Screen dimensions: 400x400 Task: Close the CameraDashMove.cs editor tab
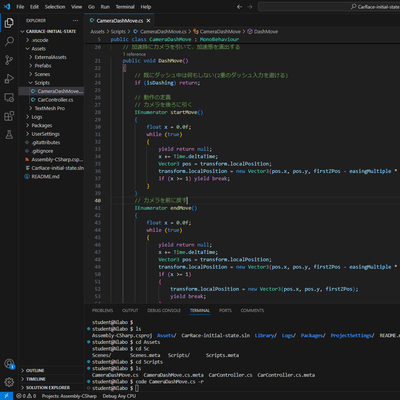(148, 21)
